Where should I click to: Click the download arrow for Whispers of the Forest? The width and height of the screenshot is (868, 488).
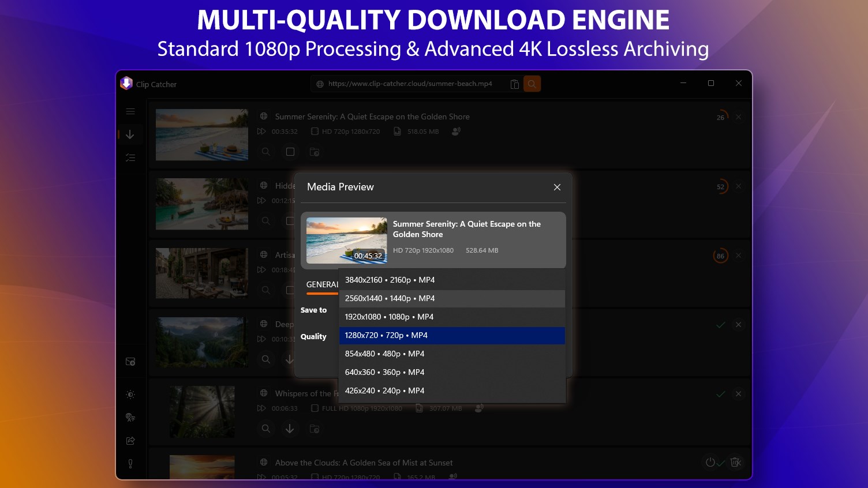click(290, 429)
